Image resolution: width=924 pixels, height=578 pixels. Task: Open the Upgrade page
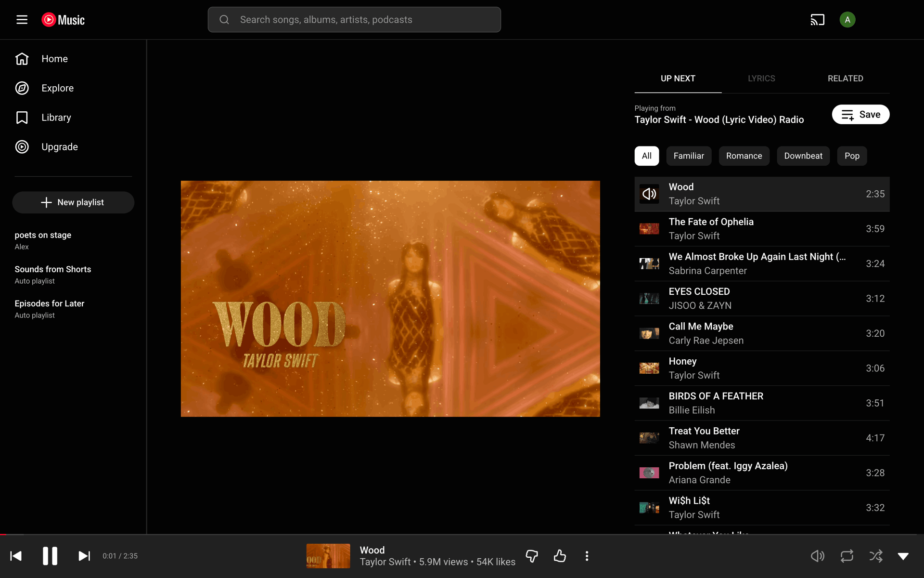(73, 147)
